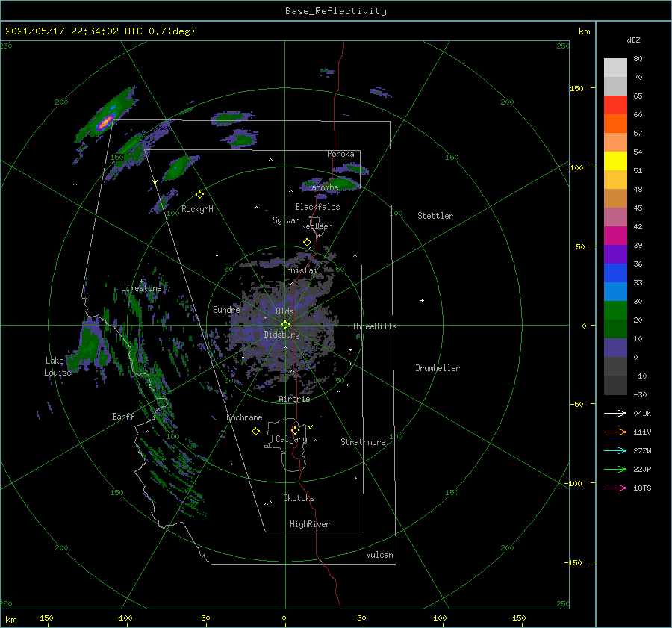
Task: Click the Strathmore label
Action: (x=363, y=442)
